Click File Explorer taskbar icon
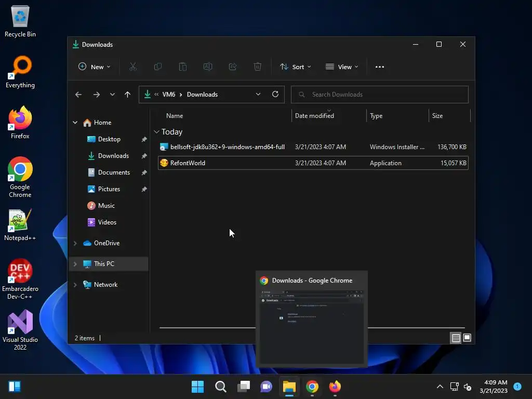Image resolution: width=532 pixels, height=399 pixels. 289,387
